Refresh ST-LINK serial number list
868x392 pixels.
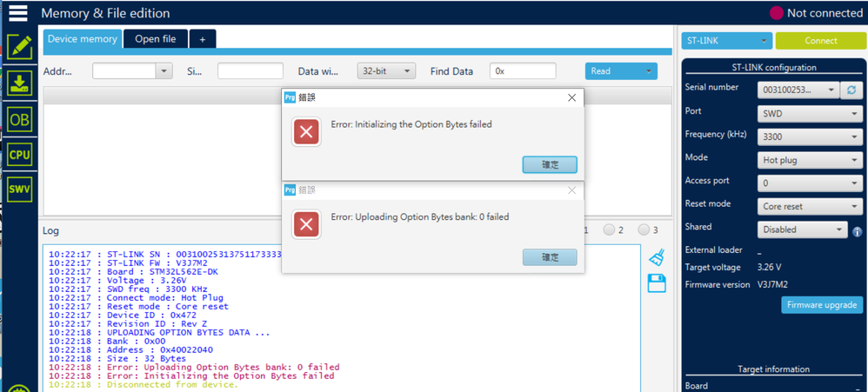tap(851, 90)
